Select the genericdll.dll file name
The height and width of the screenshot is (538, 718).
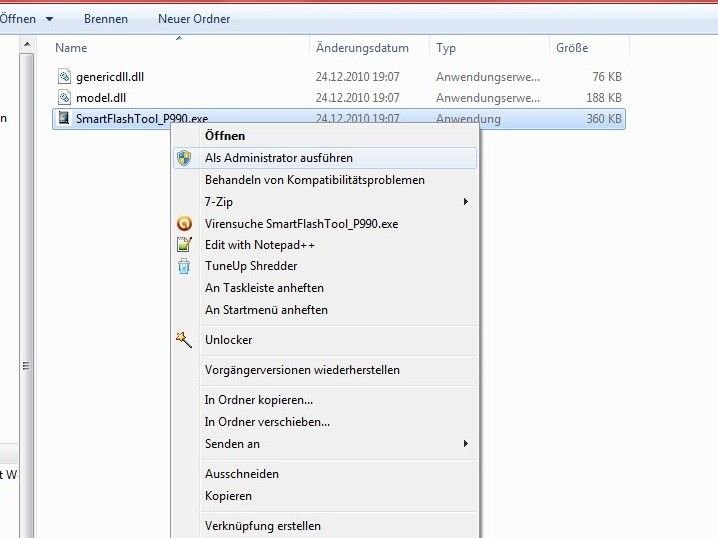110,77
